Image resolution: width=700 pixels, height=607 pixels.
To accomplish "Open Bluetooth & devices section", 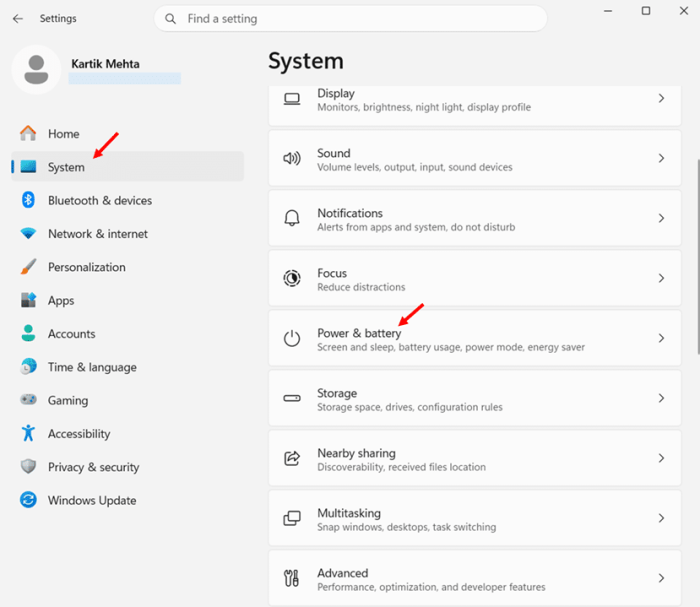I will tap(128, 200).
